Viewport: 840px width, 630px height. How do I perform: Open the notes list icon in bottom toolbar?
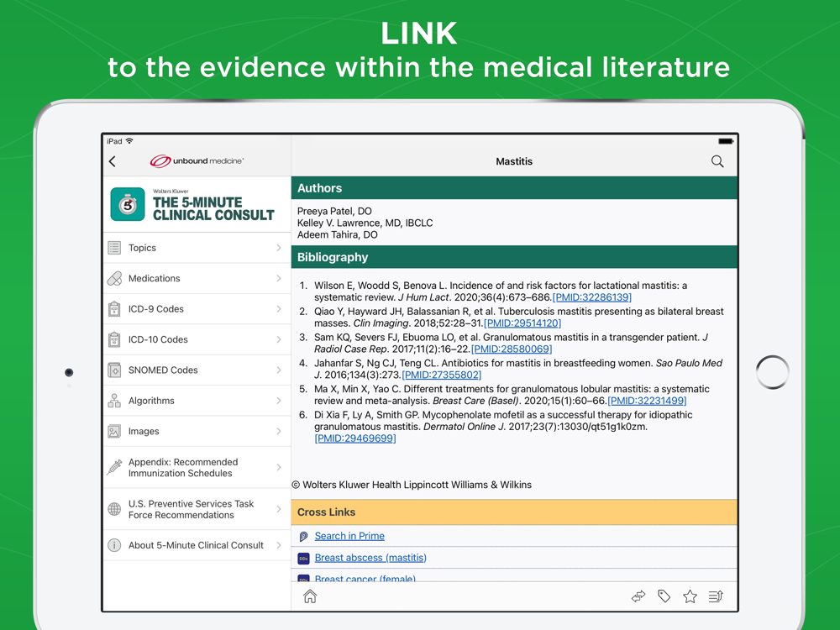point(716,596)
